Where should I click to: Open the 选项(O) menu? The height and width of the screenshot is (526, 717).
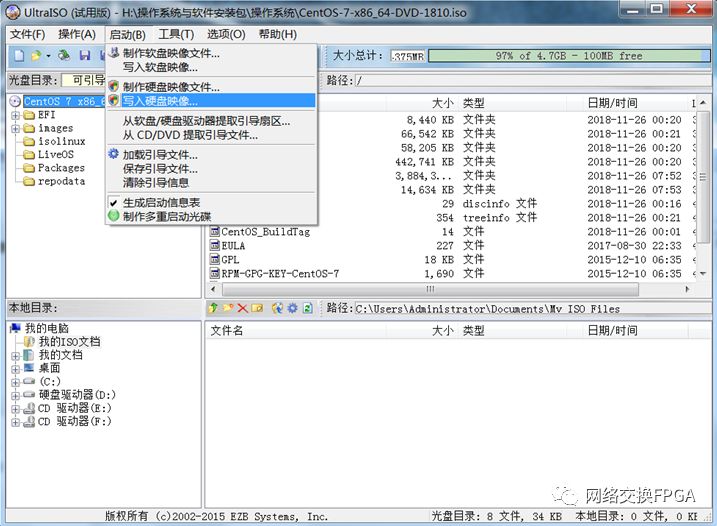(x=226, y=34)
